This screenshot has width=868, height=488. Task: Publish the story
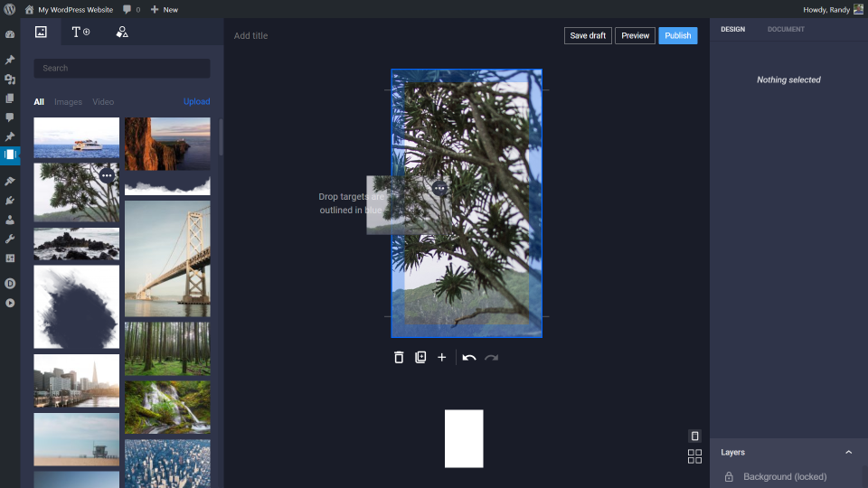[677, 35]
